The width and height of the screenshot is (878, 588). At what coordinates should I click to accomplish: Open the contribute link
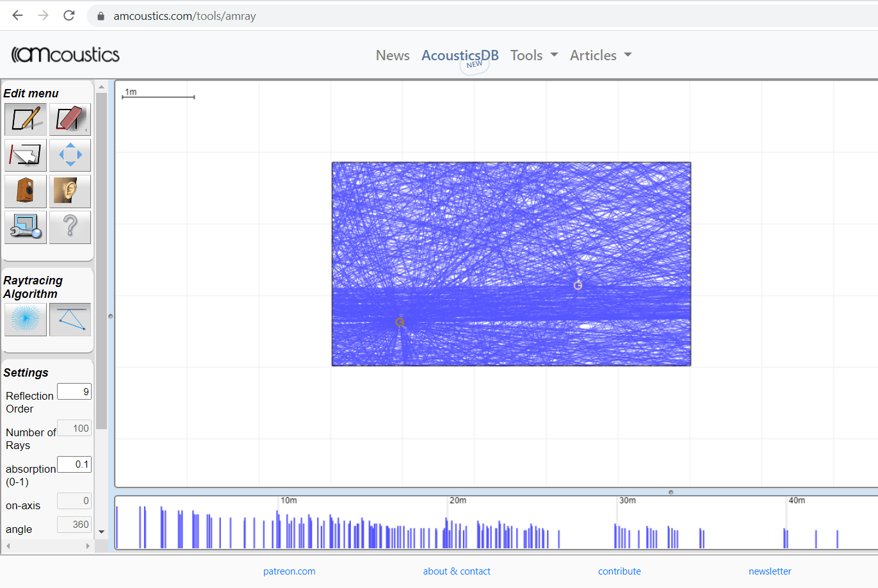(x=619, y=571)
